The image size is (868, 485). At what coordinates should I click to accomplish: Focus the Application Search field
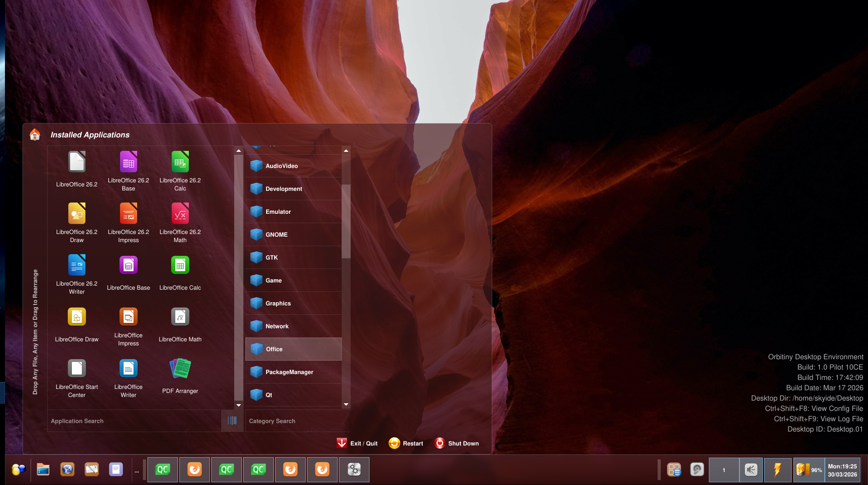(134, 421)
